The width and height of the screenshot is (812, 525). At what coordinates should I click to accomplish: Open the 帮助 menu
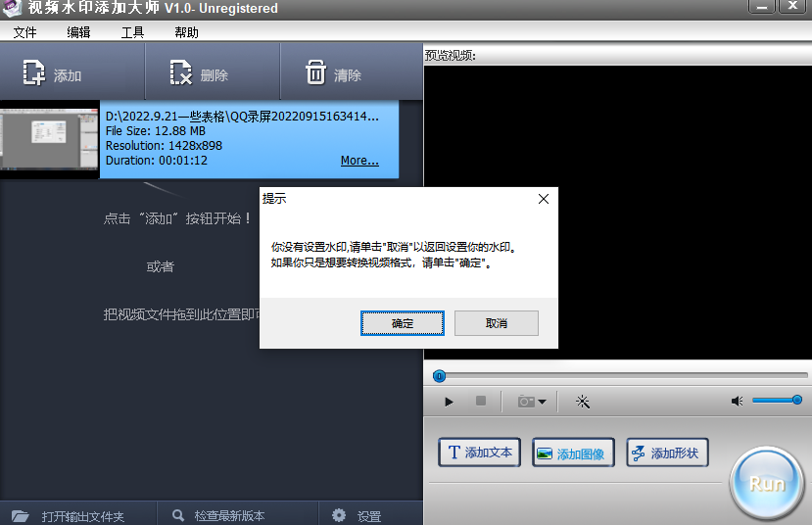click(x=186, y=32)
